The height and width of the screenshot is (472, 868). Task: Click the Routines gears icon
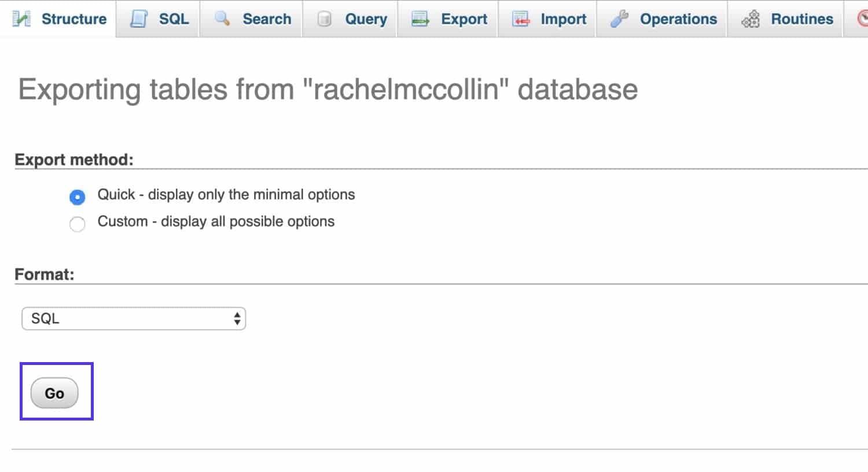tap(751, 19)
